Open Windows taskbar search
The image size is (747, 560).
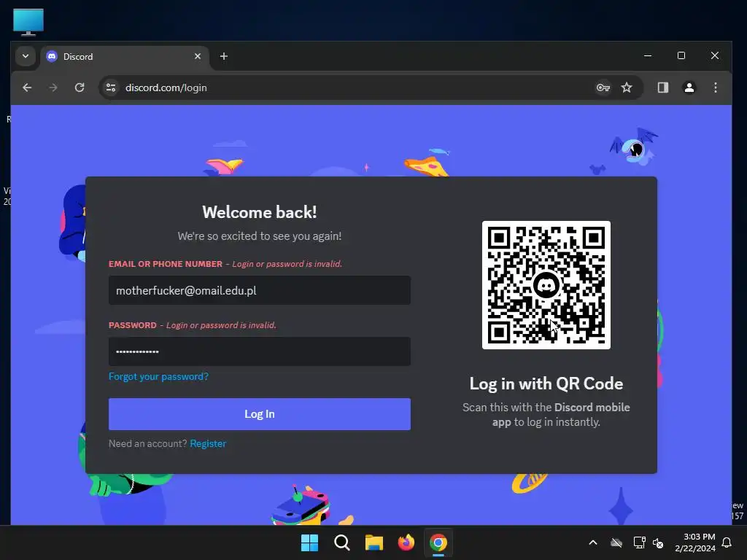341,542
